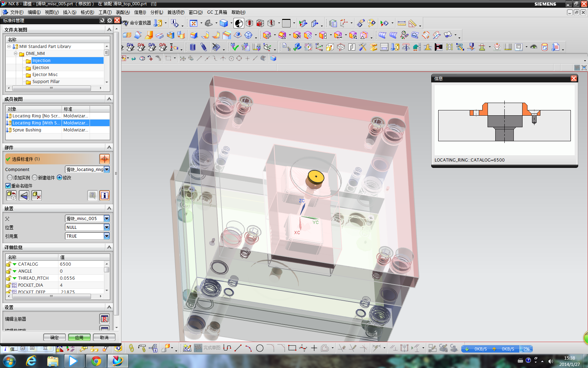
Task: Click the green checkmark icon in Mold Wizard toolbar
Action: coord(235,47)
